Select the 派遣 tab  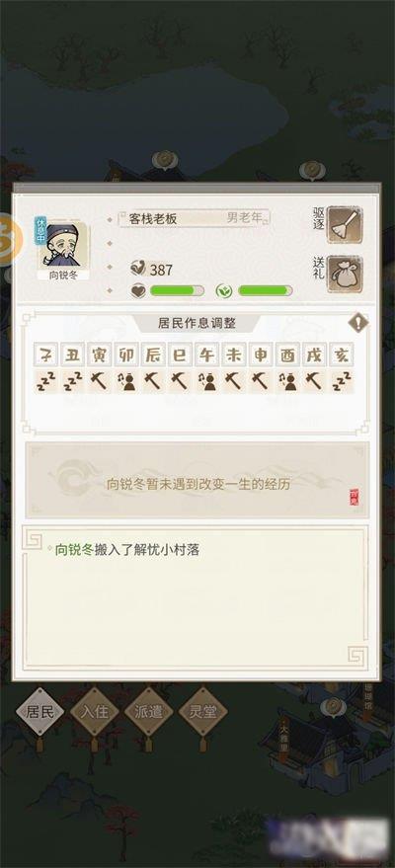(149, 711)
